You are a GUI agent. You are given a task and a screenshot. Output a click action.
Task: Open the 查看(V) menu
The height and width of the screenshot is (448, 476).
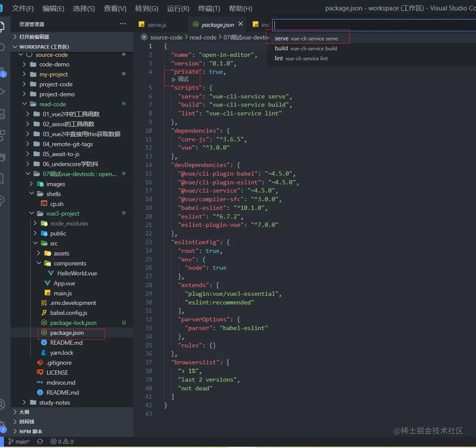(115, 9)
